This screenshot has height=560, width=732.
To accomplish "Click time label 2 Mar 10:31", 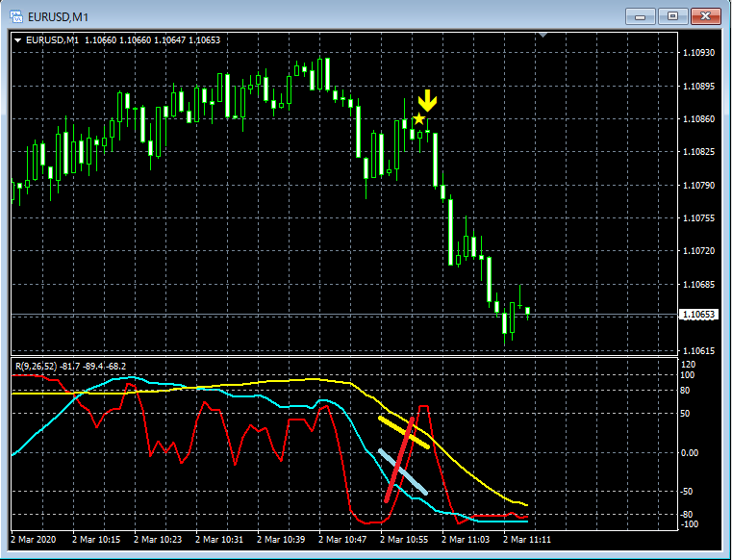I will (x=219, y=540).
